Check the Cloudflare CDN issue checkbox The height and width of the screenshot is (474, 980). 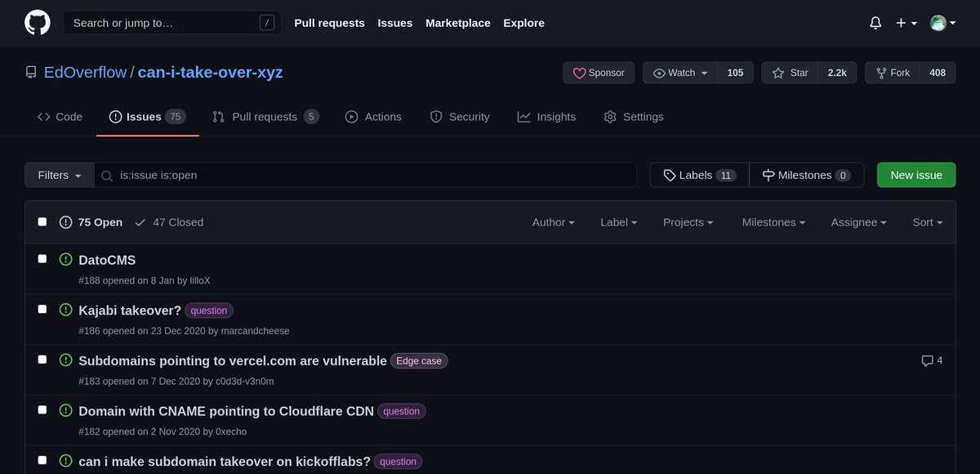(x=42, y=409)
